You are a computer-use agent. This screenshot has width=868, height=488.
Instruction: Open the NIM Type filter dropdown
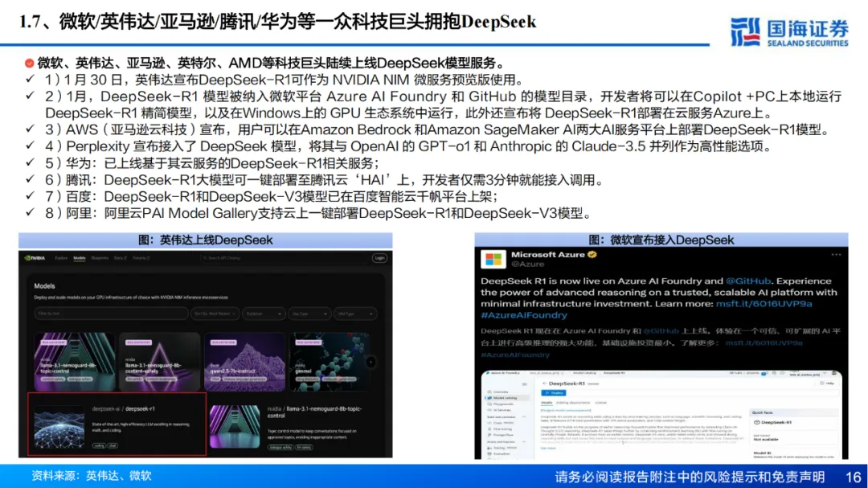point(355,314)
